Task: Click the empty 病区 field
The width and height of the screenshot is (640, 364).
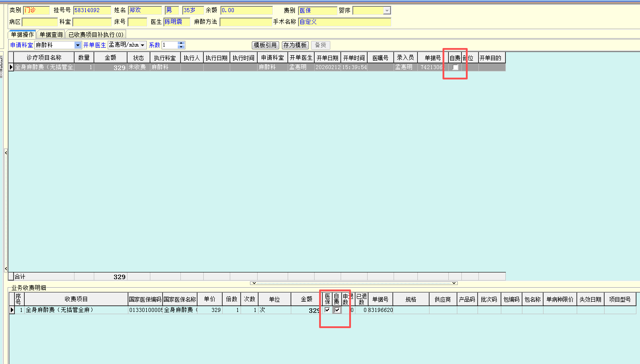Action: click(40, 22)
